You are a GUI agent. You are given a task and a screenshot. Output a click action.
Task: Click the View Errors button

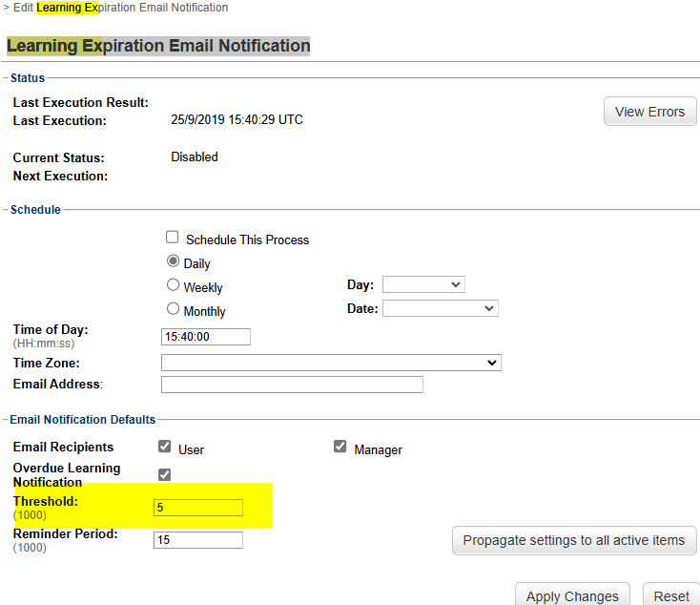(x=649, y=112)
